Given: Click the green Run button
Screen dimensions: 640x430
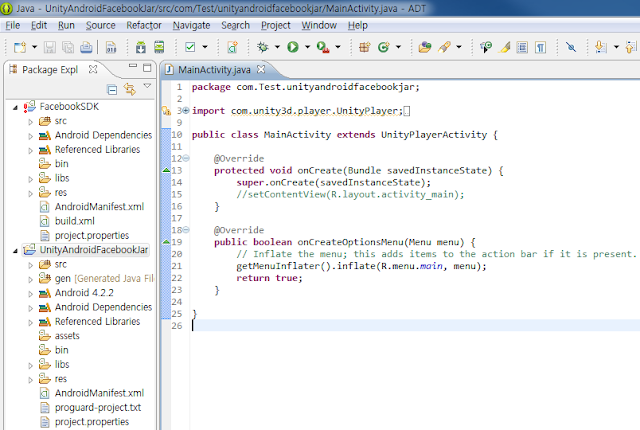Looking at the screenshot, I should (x=293, y=47).
